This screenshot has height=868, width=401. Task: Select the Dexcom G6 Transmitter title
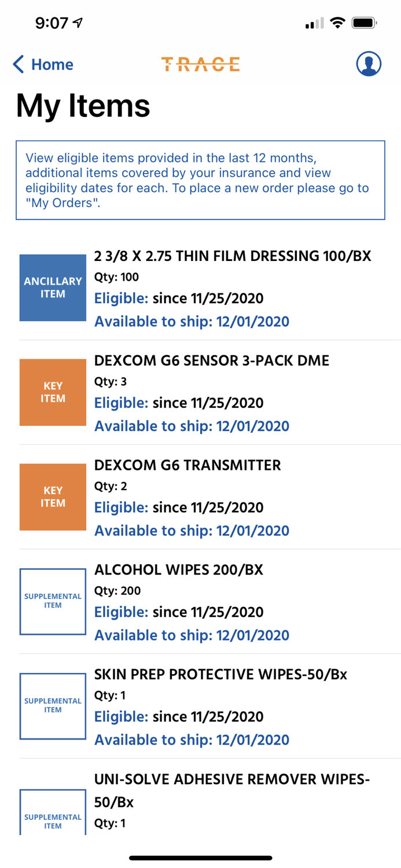click(x=187, y=465)
